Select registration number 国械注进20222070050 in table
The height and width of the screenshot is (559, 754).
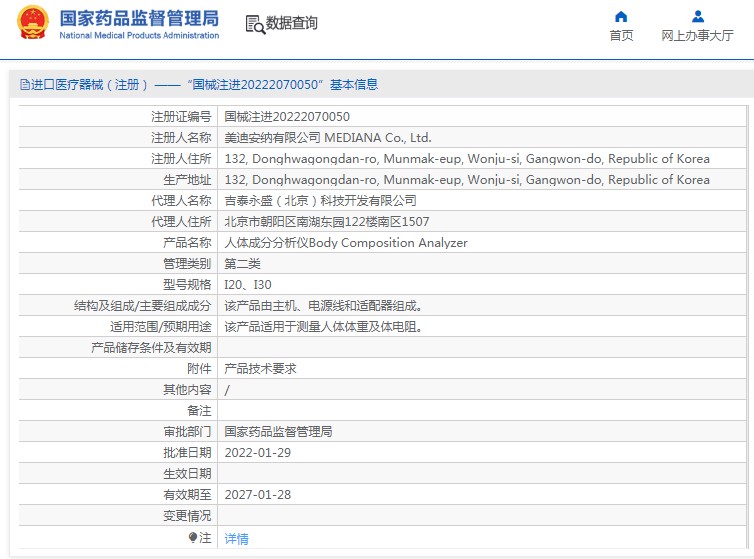(287, 117)
